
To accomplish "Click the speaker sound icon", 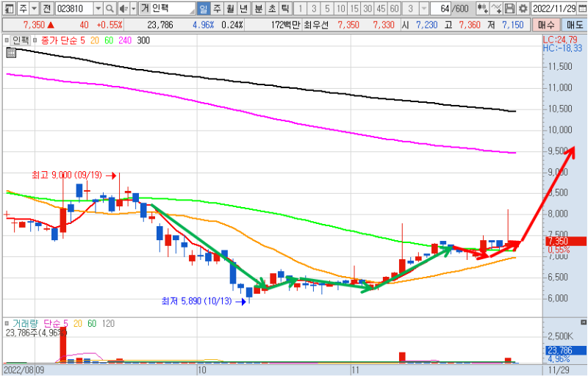I will pyautogui.click(x=123, y=8).
